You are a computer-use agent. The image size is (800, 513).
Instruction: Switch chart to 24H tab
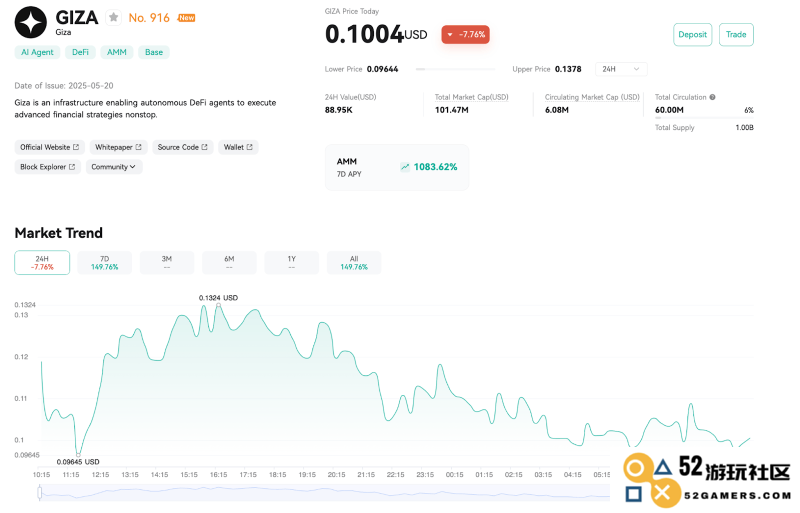coord(42,263)
